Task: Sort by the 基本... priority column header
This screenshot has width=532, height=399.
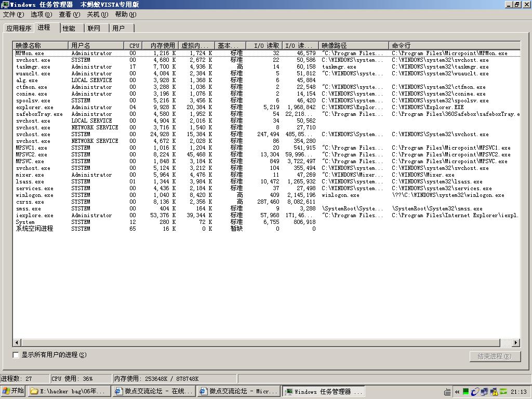Action: click(230, 46)
